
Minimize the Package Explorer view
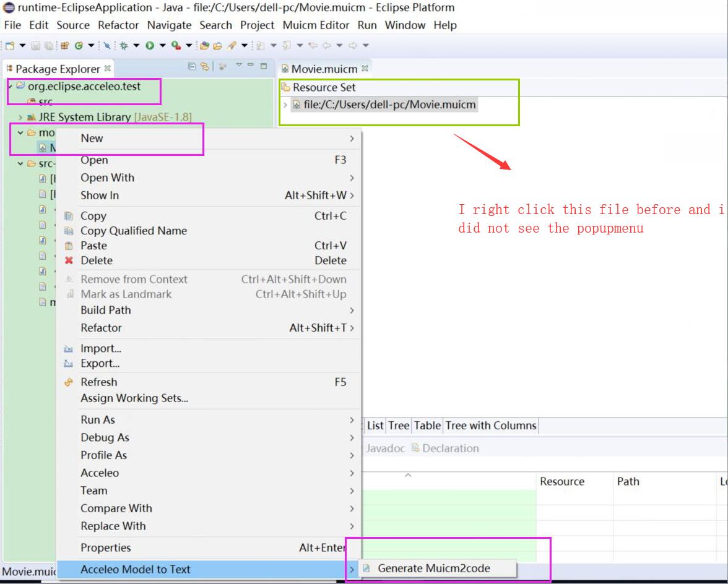click(x=251, y=66)
